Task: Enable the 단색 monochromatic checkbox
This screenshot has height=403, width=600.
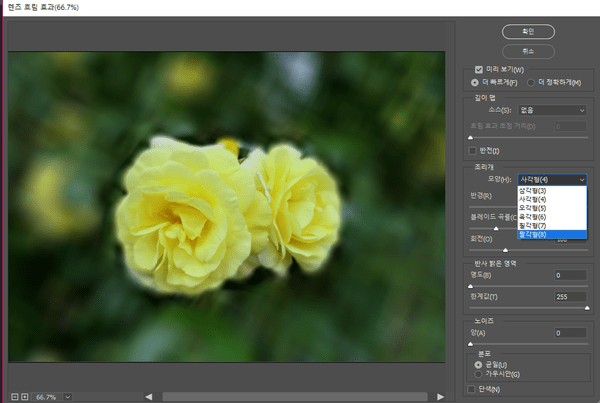Action: pyautogui.click(x=473, y=388)
